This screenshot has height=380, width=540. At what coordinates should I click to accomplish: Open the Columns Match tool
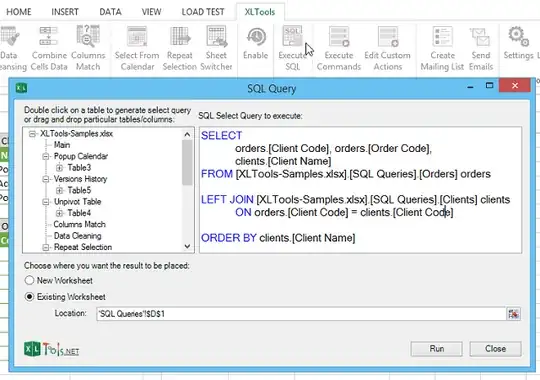point(88,48)
